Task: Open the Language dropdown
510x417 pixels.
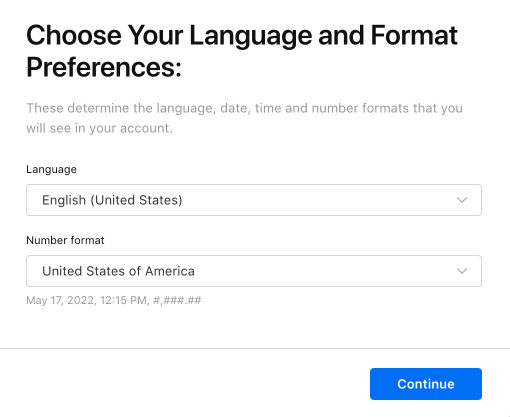Action: point(254,200)
